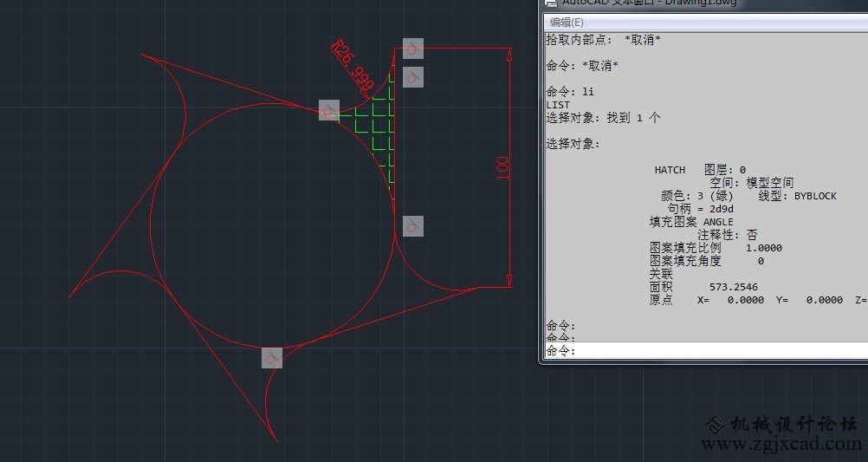The height and width of the screenshot is (462, 868).
Task: Click the '拾取内部点: *取消*' line
Action: (x=604, y=40)
